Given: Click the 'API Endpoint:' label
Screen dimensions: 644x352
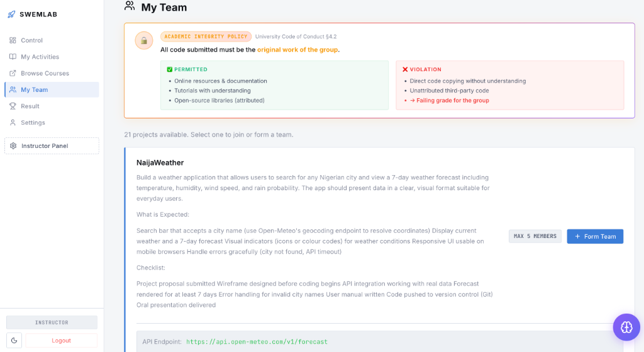Looking at the screenshot, I should (x=162, y=342).
